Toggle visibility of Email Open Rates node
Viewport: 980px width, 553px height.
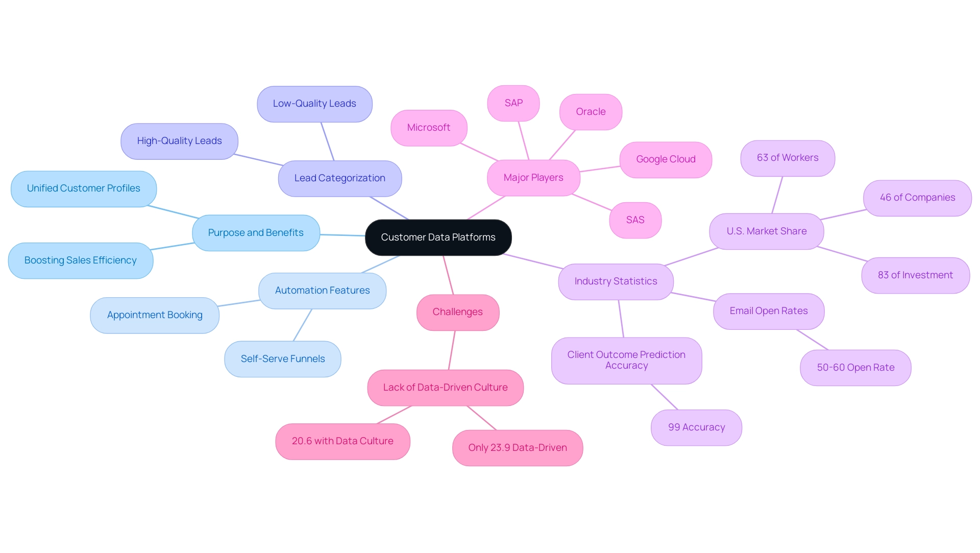click(x=773, y=310)
